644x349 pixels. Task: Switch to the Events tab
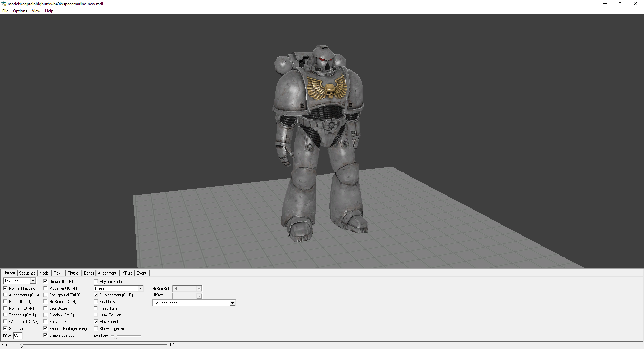coord(142,273)
